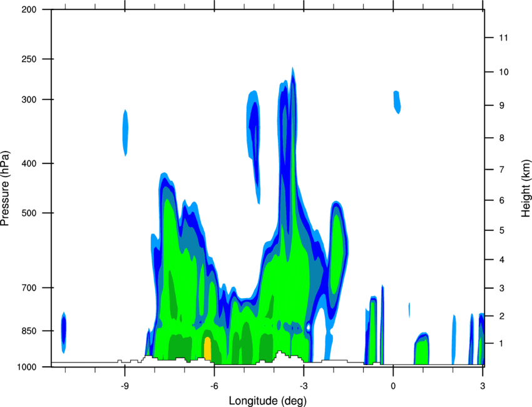Click the -6 longitude tick label
532x407 pixels.
pos(214,386)
